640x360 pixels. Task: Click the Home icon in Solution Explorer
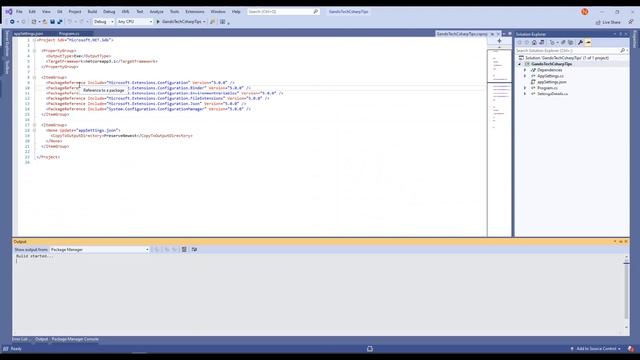(x=534, y=42)
